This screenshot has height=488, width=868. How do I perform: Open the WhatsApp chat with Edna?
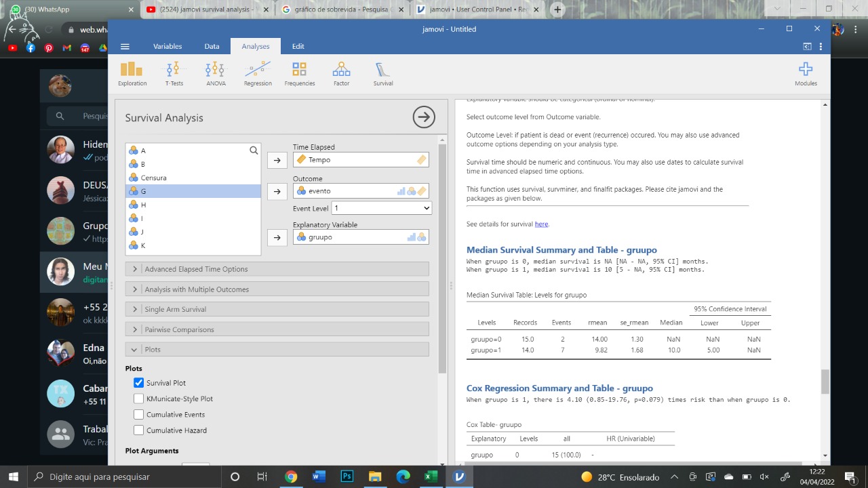[x=74, y=354]
